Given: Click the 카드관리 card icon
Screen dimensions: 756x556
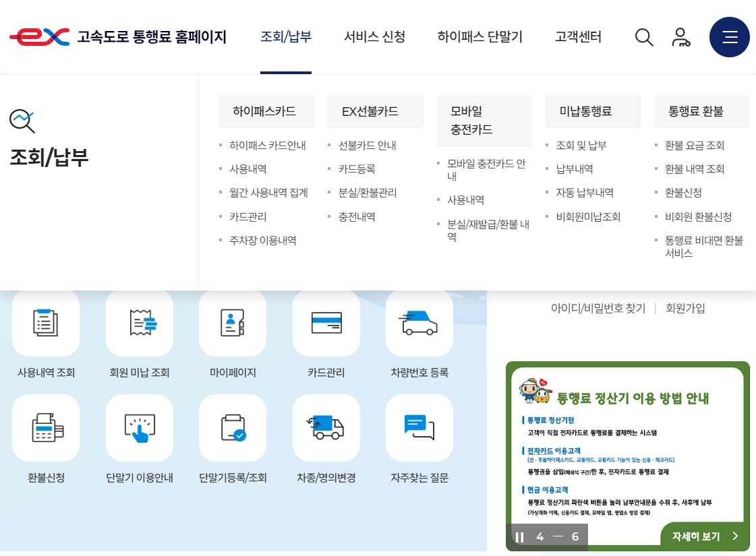Looking at the screenshot, I should pos(326,323).
